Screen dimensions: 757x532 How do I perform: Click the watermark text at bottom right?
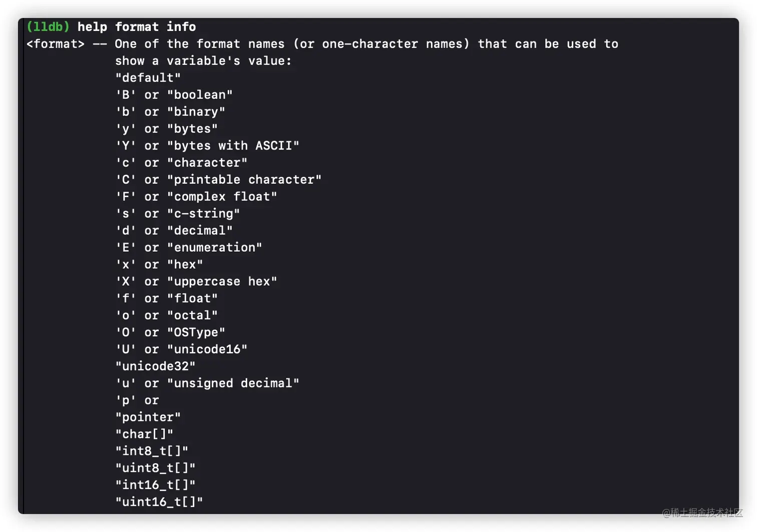pyautogui.click(x=702, y=512)
